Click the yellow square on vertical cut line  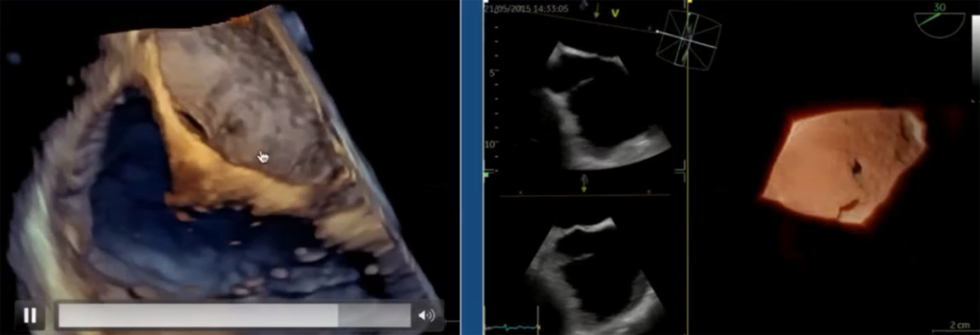click(689, 2)
